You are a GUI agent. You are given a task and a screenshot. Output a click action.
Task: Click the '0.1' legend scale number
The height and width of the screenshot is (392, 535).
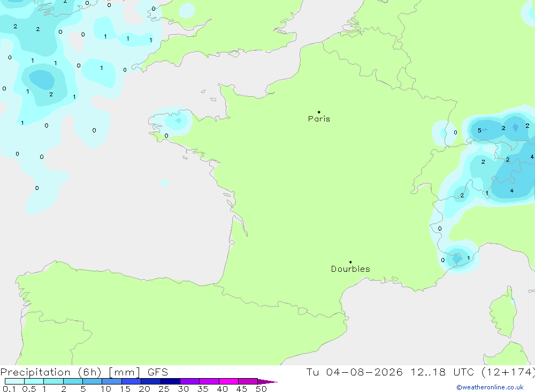pos(9,389)
